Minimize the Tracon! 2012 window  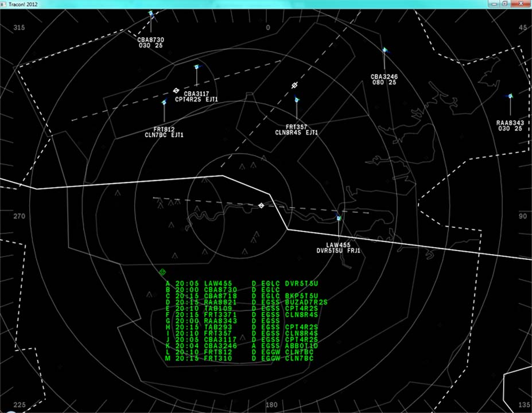tap(494, 3)
